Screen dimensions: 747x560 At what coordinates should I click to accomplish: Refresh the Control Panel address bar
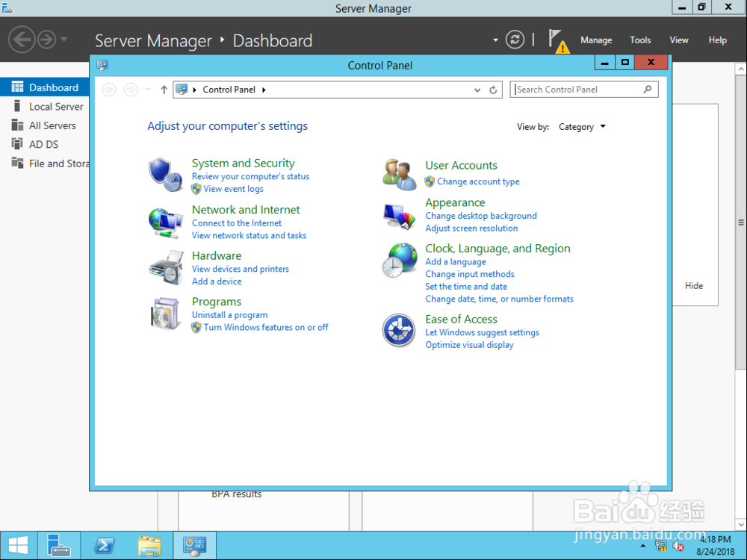pyautogui.click(x=493, y=90)
